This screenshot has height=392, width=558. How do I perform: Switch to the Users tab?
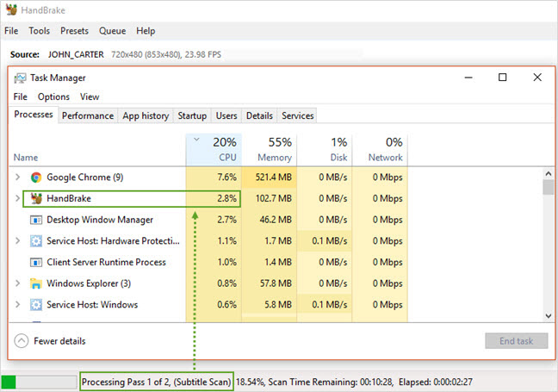[226, 115]
